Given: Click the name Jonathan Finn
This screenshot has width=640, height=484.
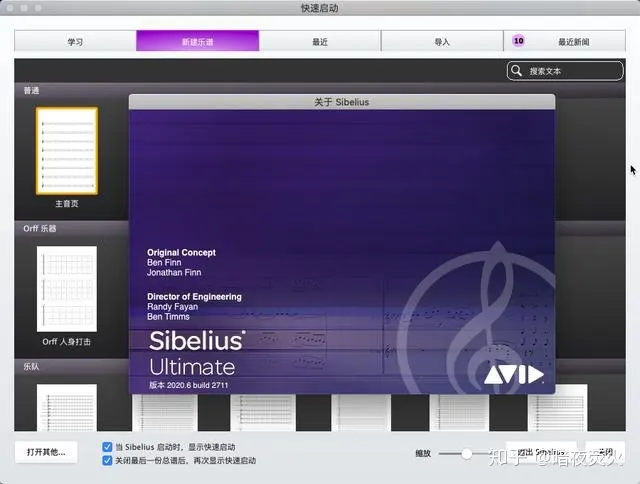Looking at the screenshot, I should (x=174, y=273).
